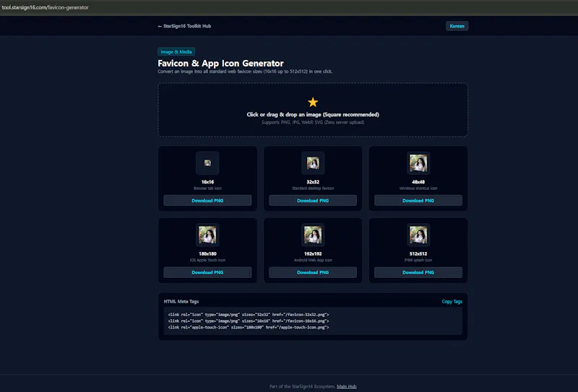Switch language with the Korean button
This screenshot has height=392, width=578.
coord(457,26)
